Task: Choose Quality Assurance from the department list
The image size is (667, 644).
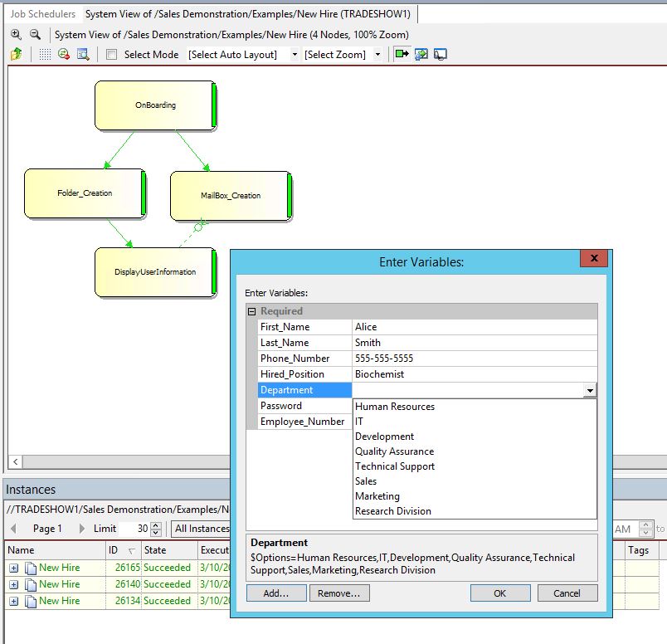Action: point(394,451)
